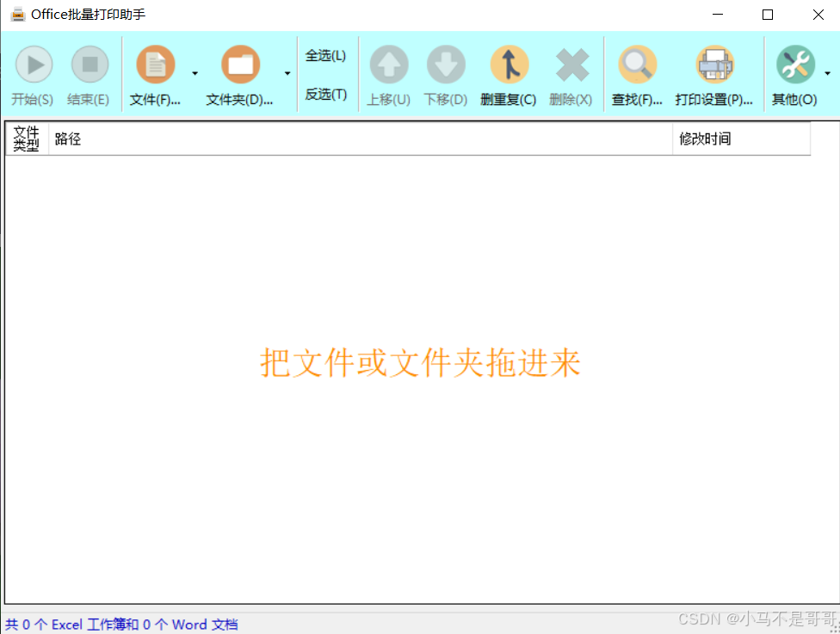This screenshot has height=634, width=840.
Task: Invert selection with the 反选(T) button
Action: (325, 95)
